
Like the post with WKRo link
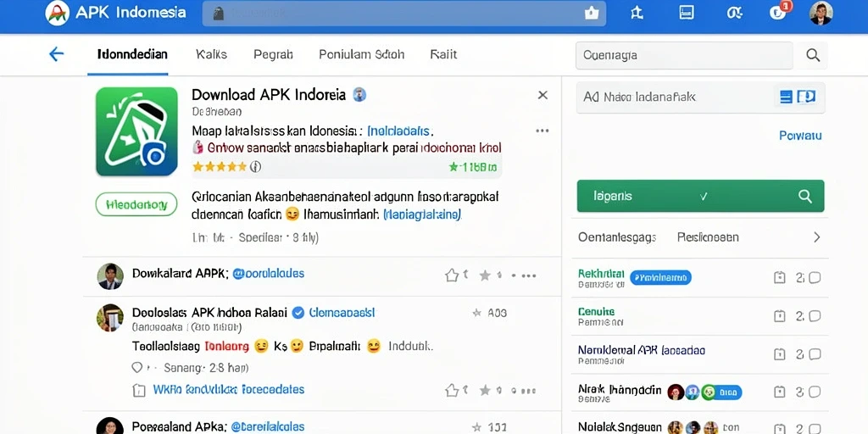pos(452,390)
